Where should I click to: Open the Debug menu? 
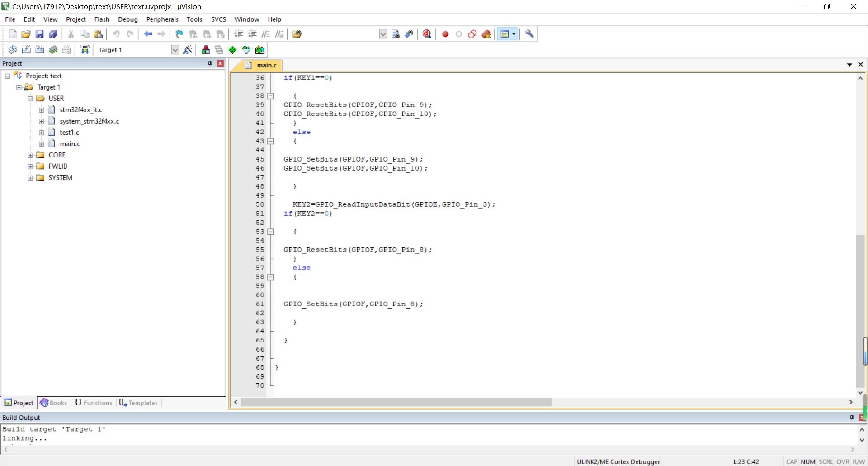pos(128,19)
